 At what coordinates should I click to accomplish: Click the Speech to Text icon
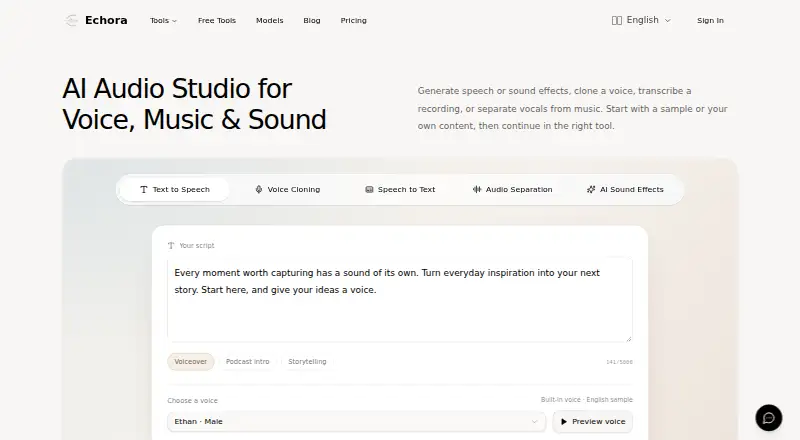point(369,189)
